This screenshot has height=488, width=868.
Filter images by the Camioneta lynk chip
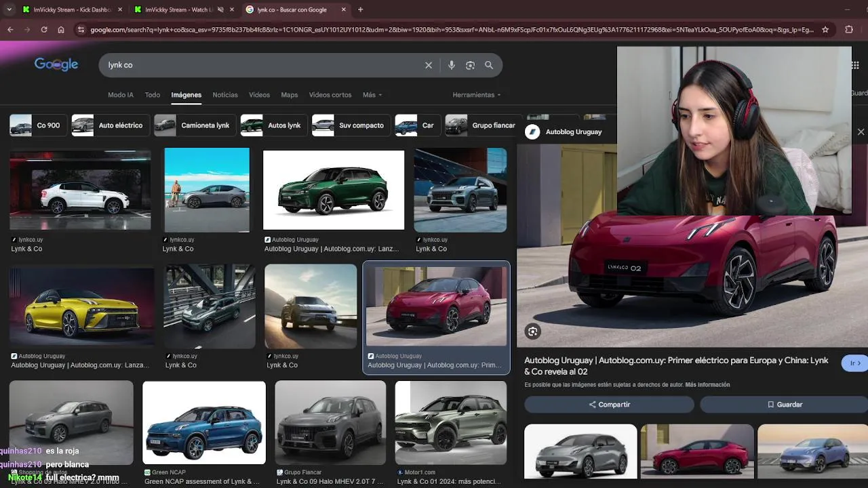pyautogui.click(x=195, y=125)
